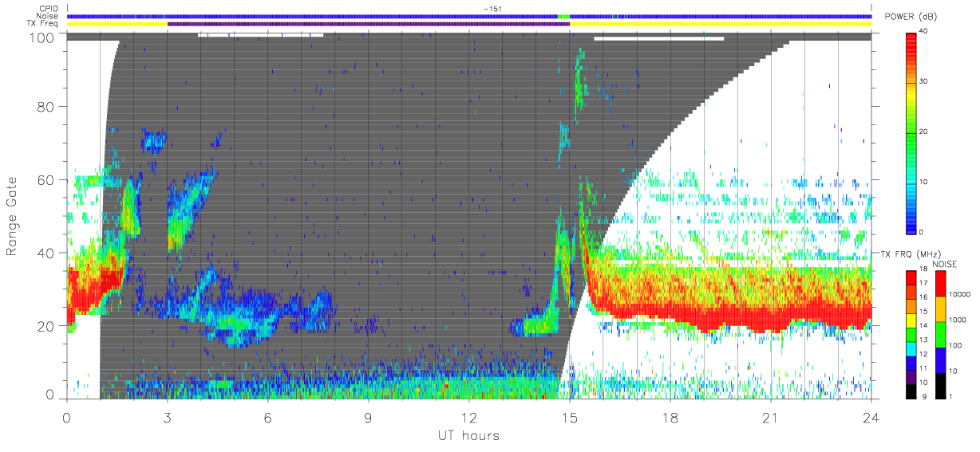Click the 0 label on the UT hours axis

(67, 417)
